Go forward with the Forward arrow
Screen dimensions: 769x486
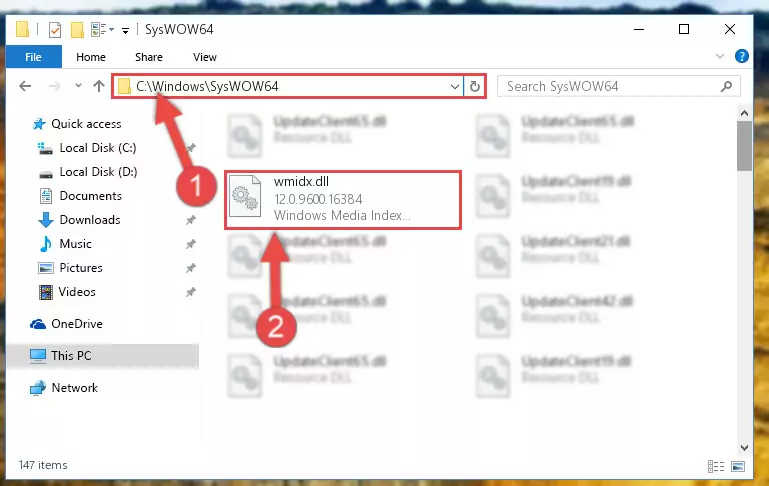click(54, 86)
